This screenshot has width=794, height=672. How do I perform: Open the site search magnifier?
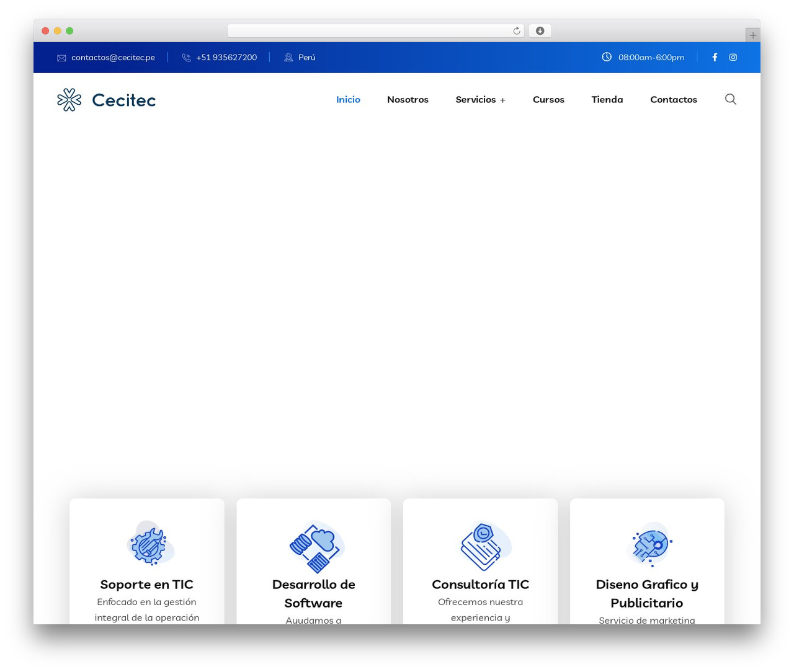[x=731, y=99]
